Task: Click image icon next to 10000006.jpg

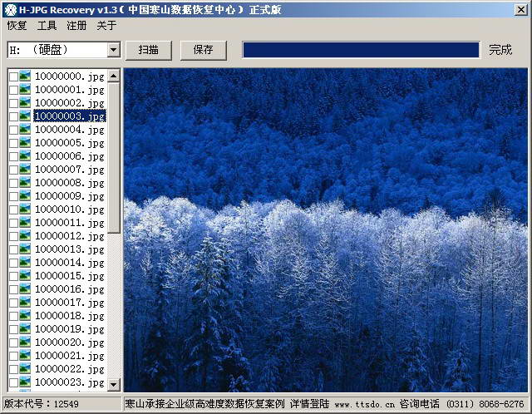Action: 25,155
